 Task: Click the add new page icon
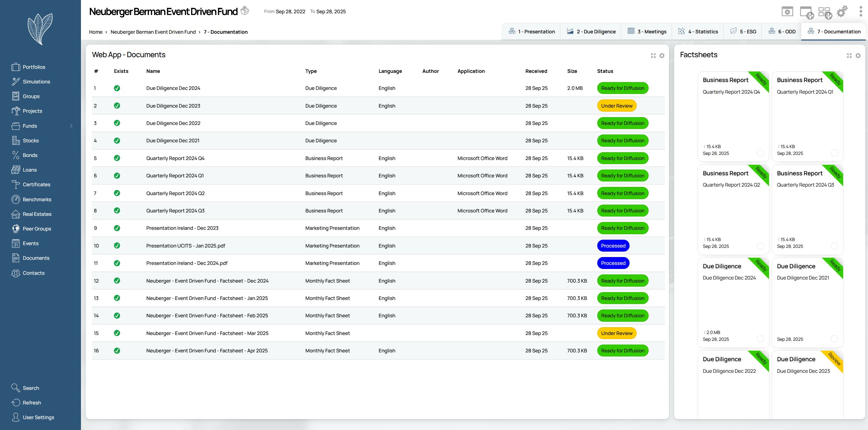tap(806, 13)
